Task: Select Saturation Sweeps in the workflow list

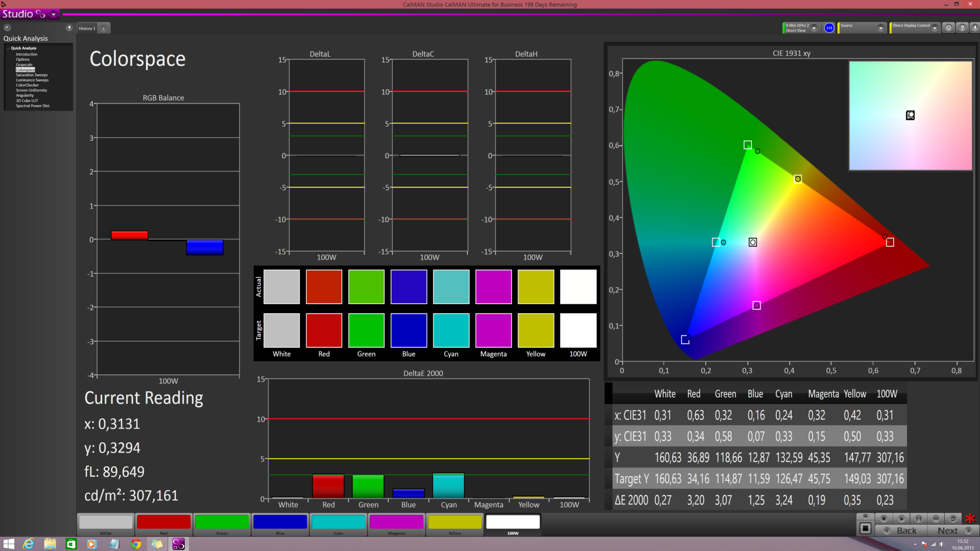Action: point(32,75)
